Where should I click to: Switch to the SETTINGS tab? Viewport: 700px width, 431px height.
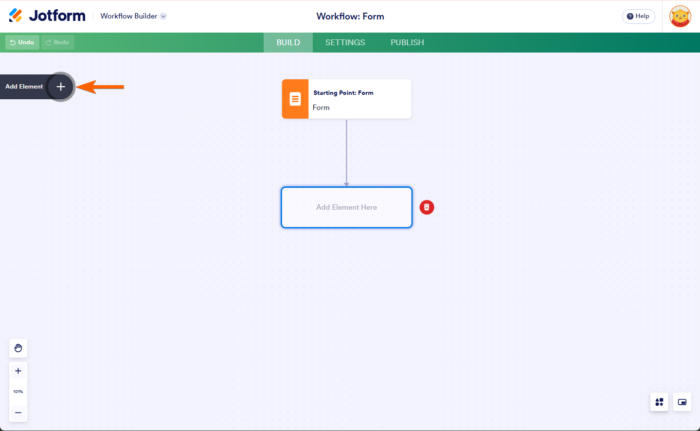click(x=345, y=42)
